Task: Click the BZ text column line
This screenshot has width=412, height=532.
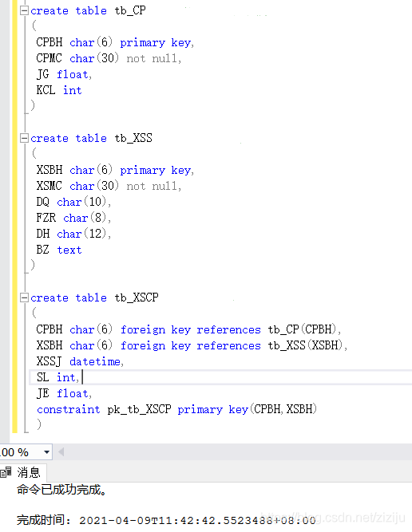Action: click(x=59, y=250)
